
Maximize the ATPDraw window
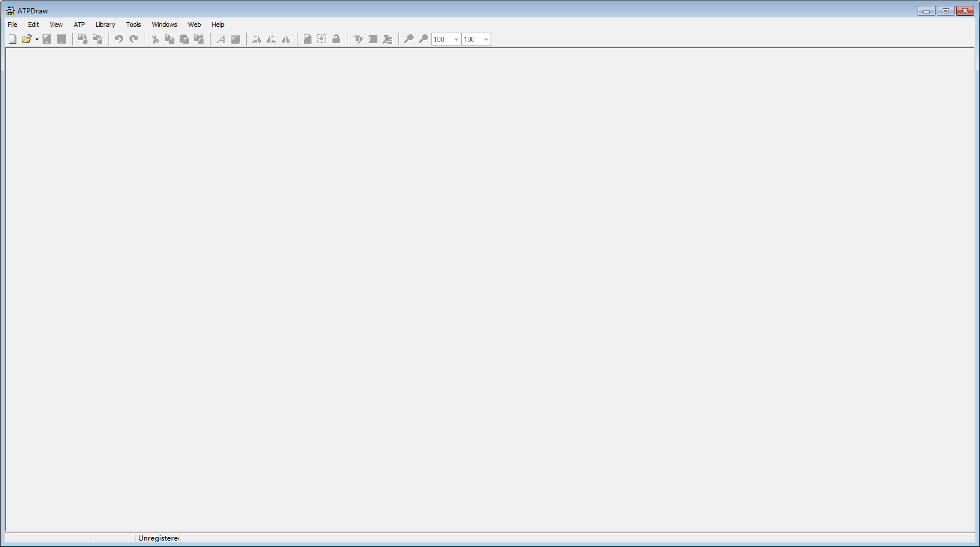pos(946,10)
